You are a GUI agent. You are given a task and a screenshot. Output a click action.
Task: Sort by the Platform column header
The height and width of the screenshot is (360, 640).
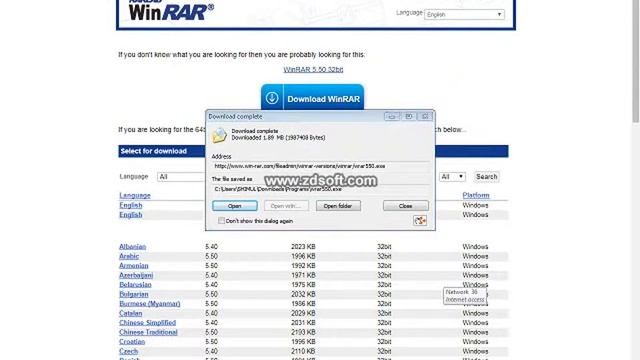pyautogui.click(x=476, y=196)
